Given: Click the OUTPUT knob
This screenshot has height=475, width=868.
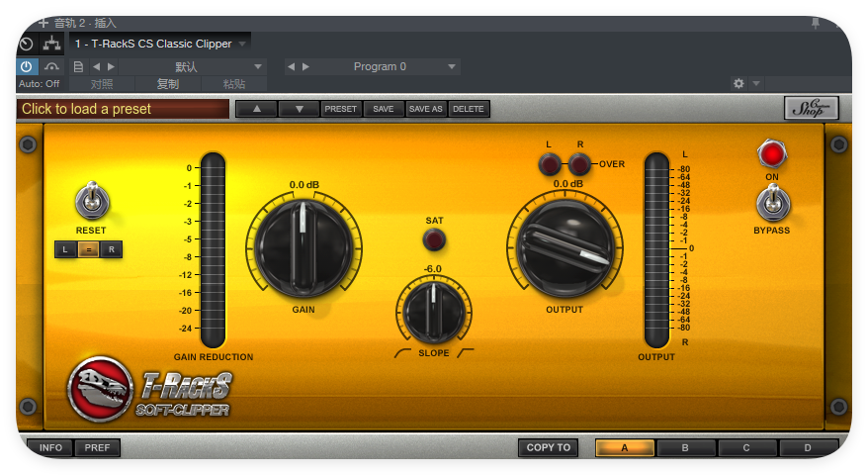Looking at the screenshot, I should (564, 247).
